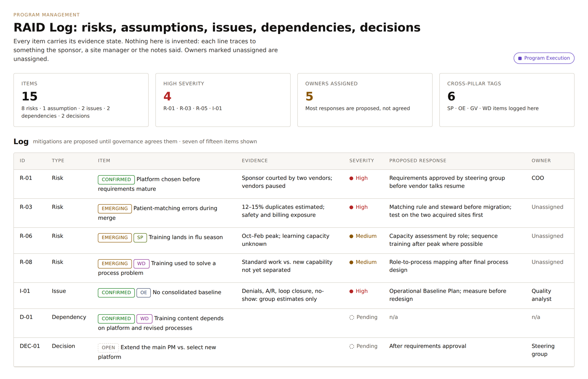Click the OE tag on I-01
Screen dimensions: 588x379
click(144, 292)
